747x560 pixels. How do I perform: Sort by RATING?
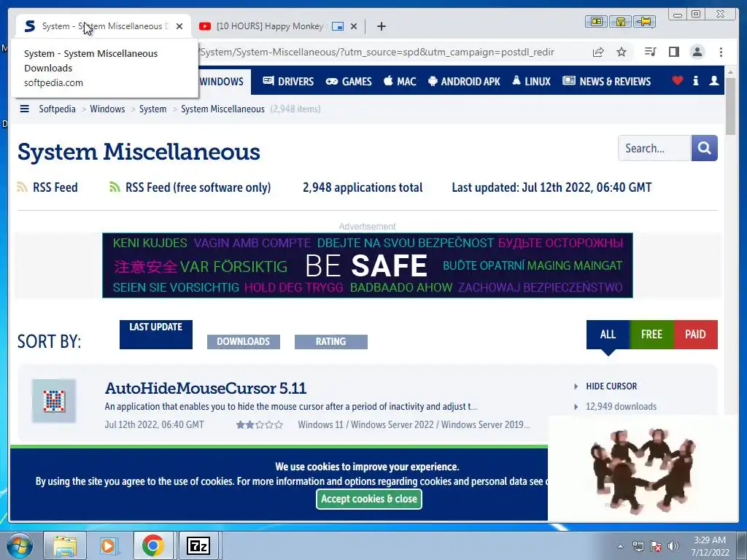point(330,341)
